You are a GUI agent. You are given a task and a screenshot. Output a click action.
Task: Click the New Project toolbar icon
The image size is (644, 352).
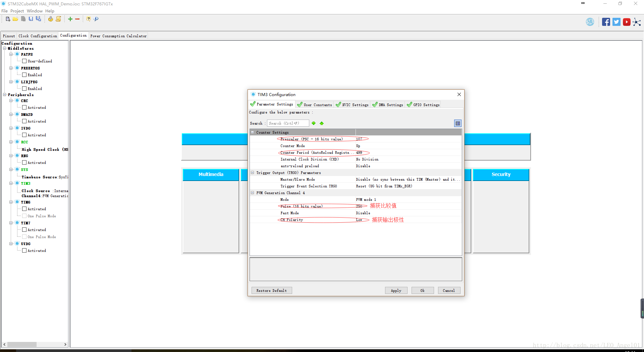[8, 19]
